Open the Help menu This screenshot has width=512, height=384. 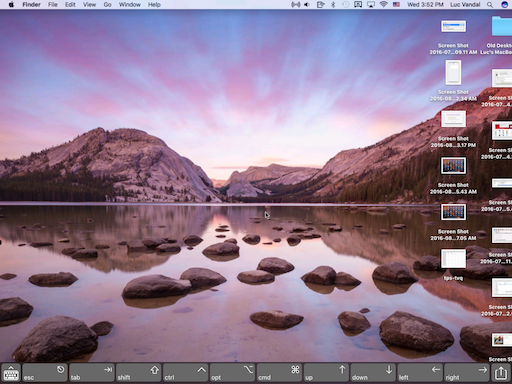click(154, 5)
